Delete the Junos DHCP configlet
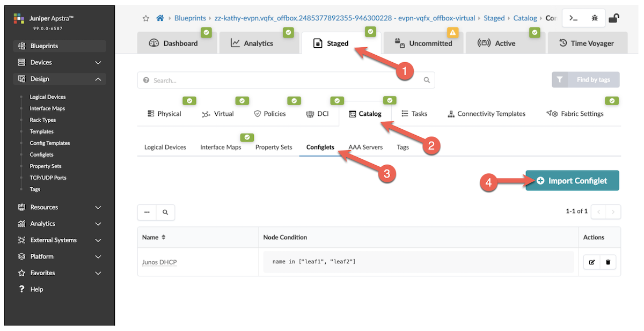Screen dimensions: 644x331 (608, 262)
